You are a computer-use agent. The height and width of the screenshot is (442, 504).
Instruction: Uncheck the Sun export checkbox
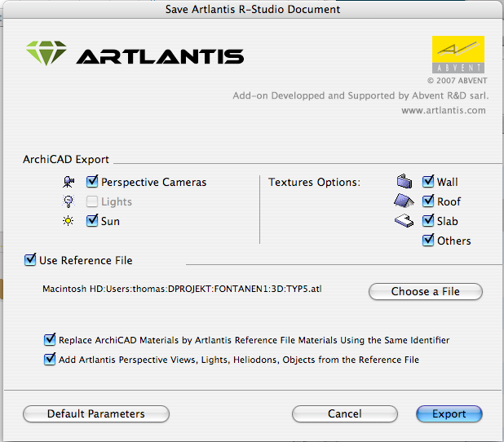pos(92,221)
